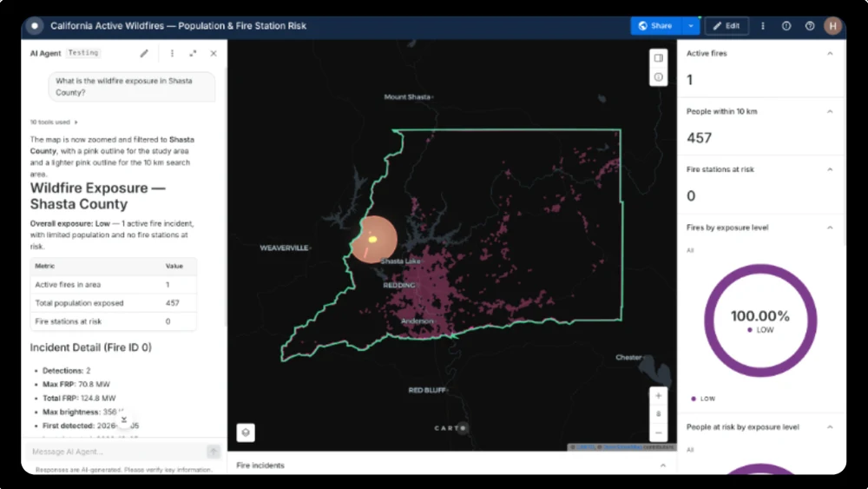The image size is (868, 489).
Task: Click the Chester label on the map
Action: click(628, 357)
